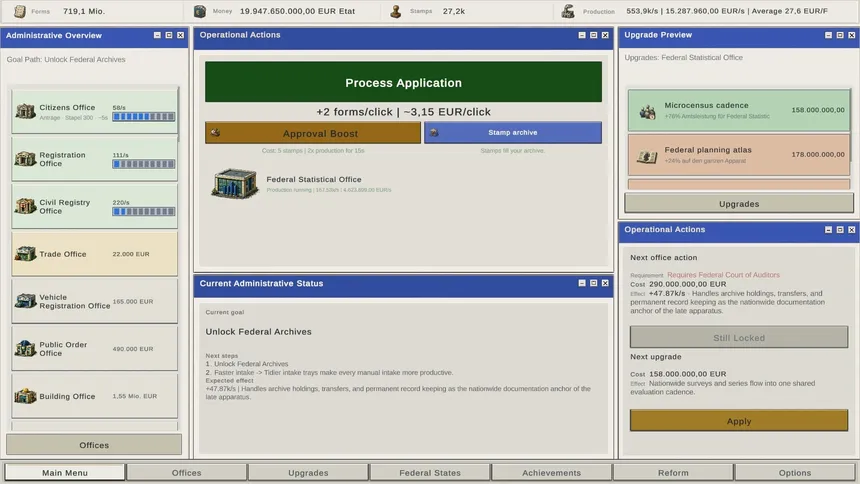Screen dimensions: 860x484
Task: Maximize the Upgrade Preview panel
Action: tap(840, 35)
